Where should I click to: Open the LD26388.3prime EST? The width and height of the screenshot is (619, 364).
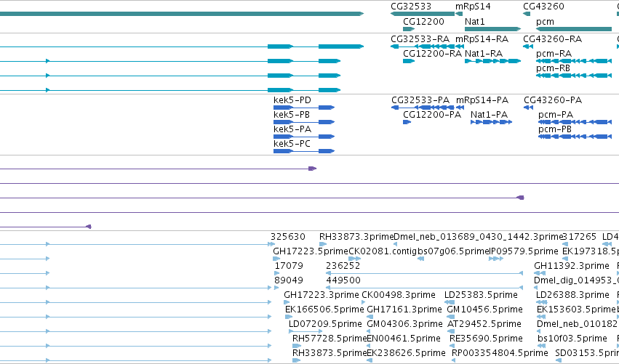coord(542,302)
